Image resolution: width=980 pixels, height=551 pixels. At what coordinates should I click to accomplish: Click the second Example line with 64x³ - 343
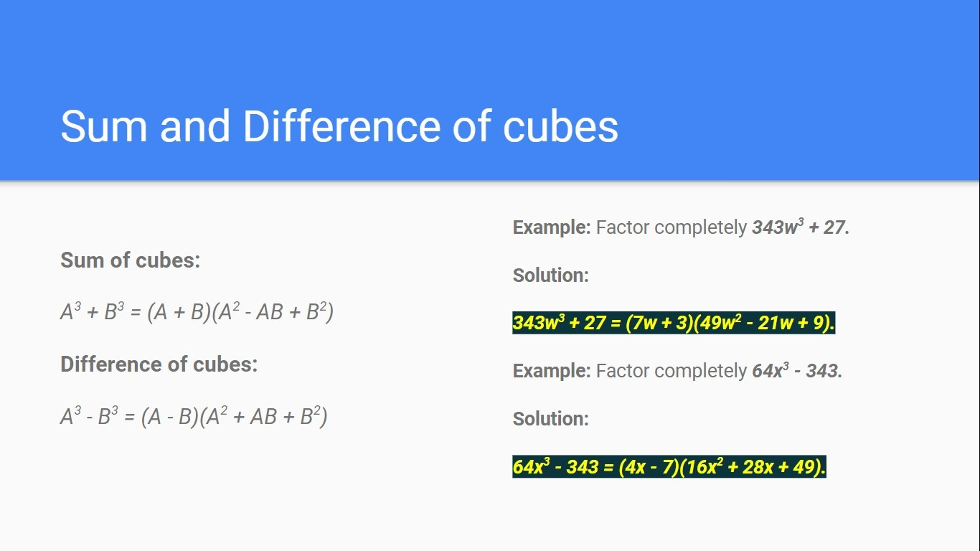click(x=677, y=370)
